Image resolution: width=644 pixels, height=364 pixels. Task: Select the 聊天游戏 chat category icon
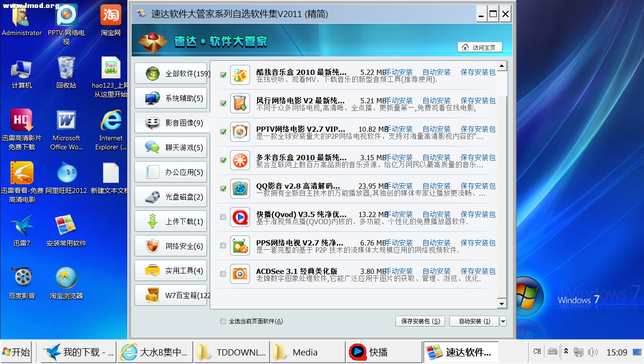click(x=153, y=147)
